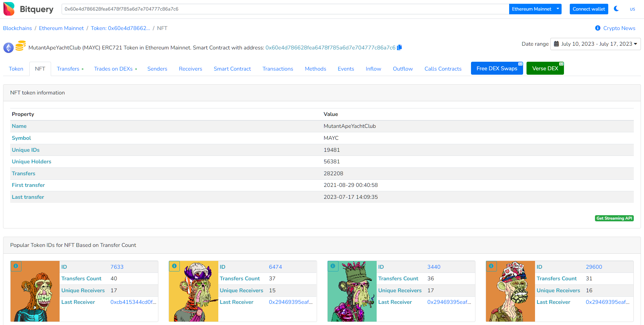Click the Name property label
The width and height of the screenshot is (644, 325).
(19, 126)
